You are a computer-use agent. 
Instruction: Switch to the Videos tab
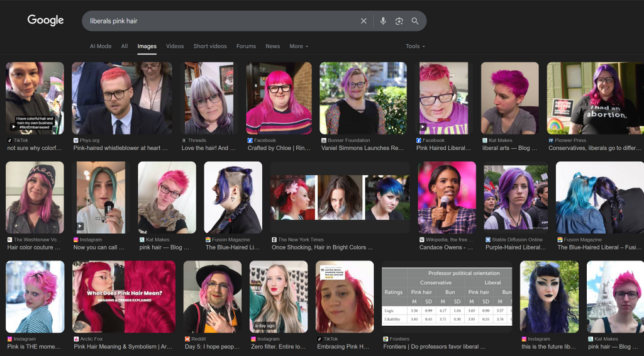click(175, 47)
